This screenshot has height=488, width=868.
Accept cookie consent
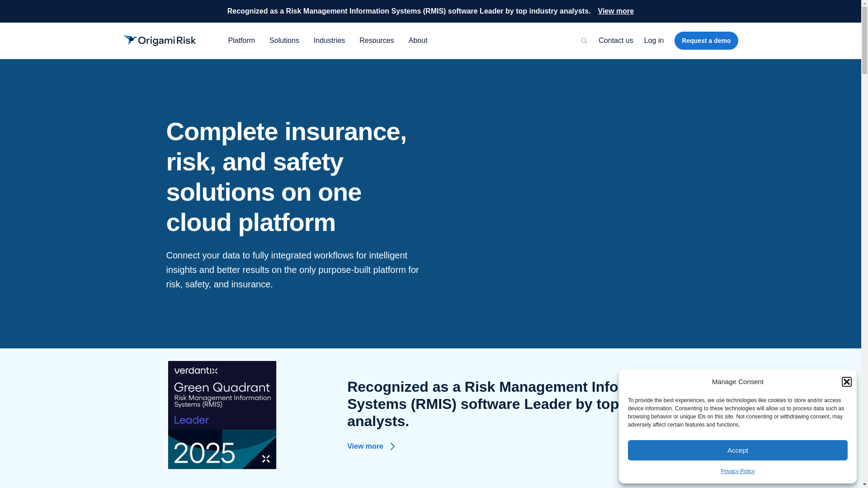point(737,450)
